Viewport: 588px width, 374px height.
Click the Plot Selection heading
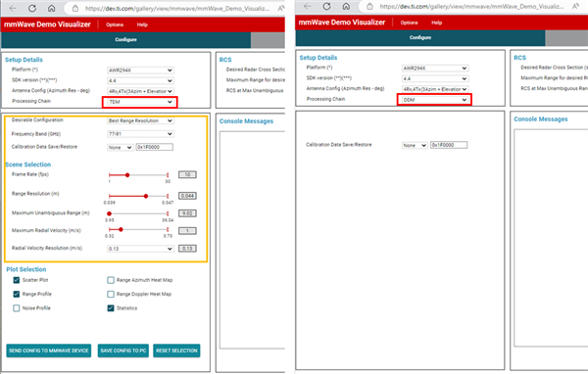point(26,269)
